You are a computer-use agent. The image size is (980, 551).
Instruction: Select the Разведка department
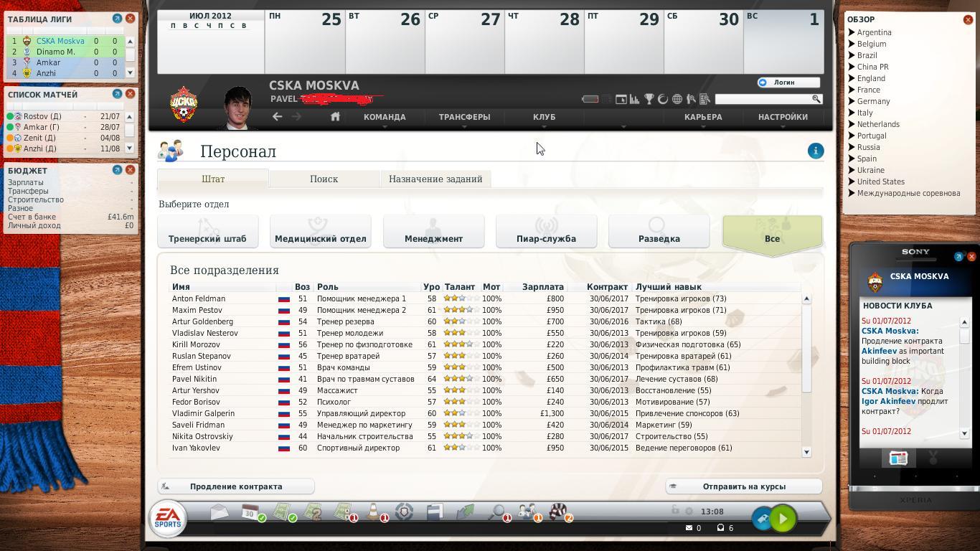tap(659, 231)
